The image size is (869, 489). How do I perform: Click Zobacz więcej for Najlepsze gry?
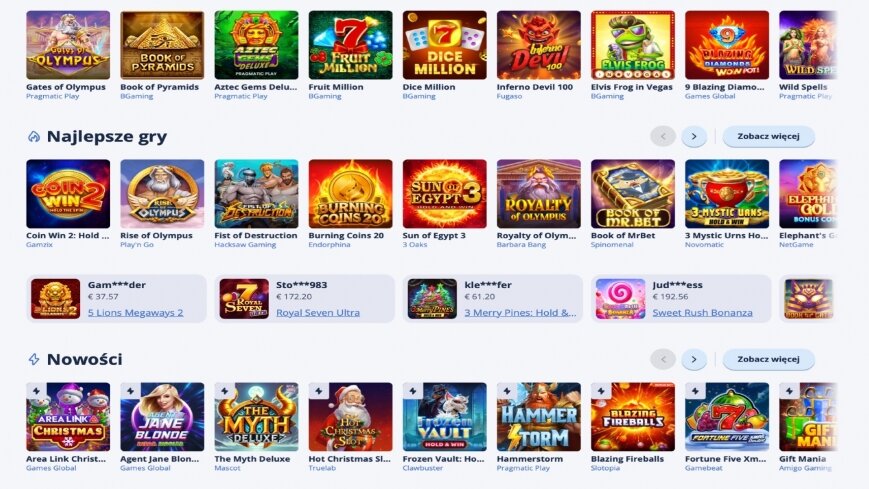pyautogui.click(x=769, y=136)
